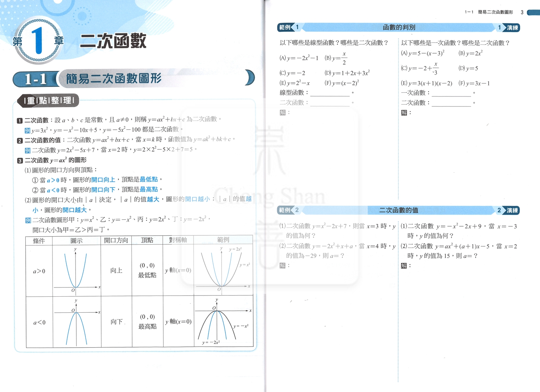Click the blue 最高點 text in item ②
The width and height of the screenshot is (540, 392).
(x=149, y=189)
